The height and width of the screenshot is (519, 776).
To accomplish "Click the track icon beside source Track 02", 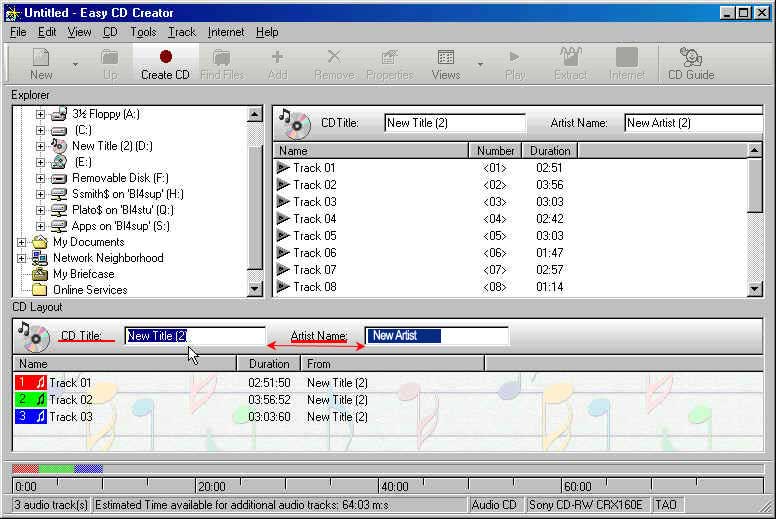I will 283,185.
